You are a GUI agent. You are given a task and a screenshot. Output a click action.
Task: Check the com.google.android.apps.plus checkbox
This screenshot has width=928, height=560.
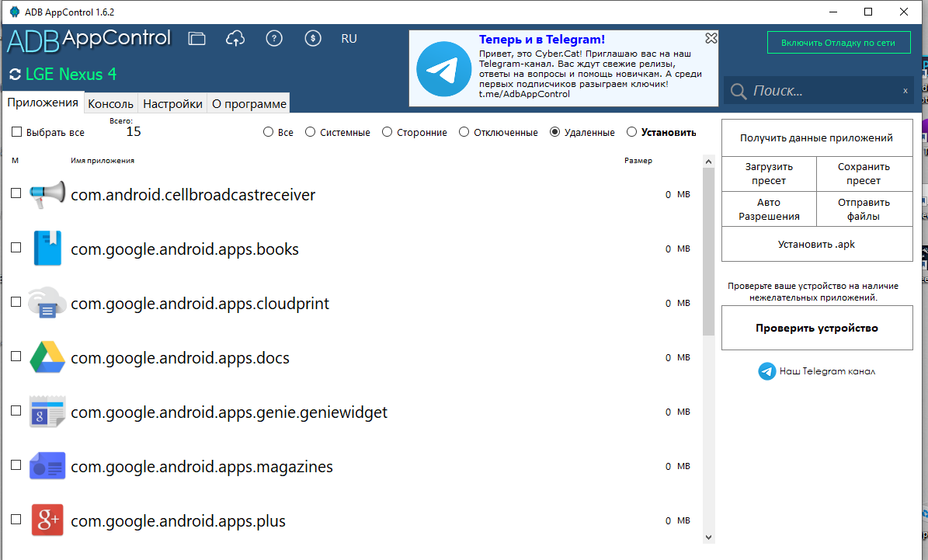(x=16, y=519)
